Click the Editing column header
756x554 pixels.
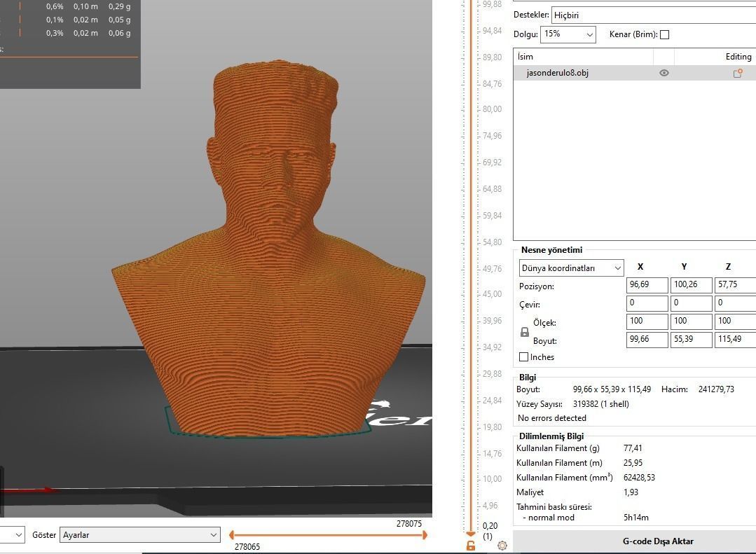(x=738, y=56)
